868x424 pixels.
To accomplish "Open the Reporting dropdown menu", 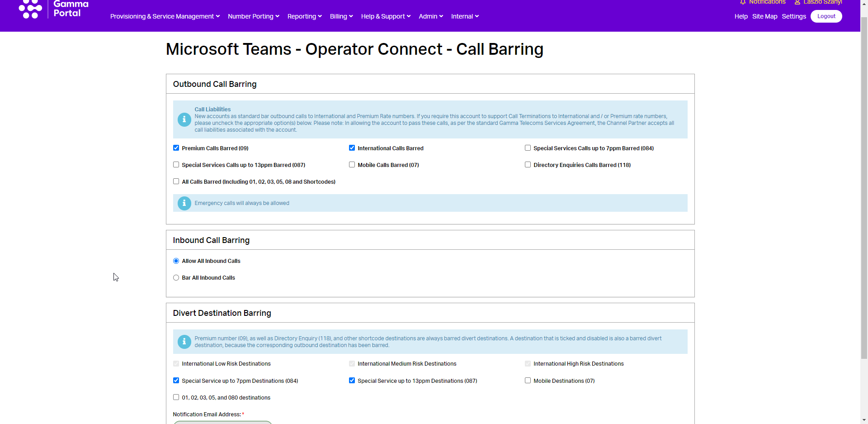I will point(305,16).
